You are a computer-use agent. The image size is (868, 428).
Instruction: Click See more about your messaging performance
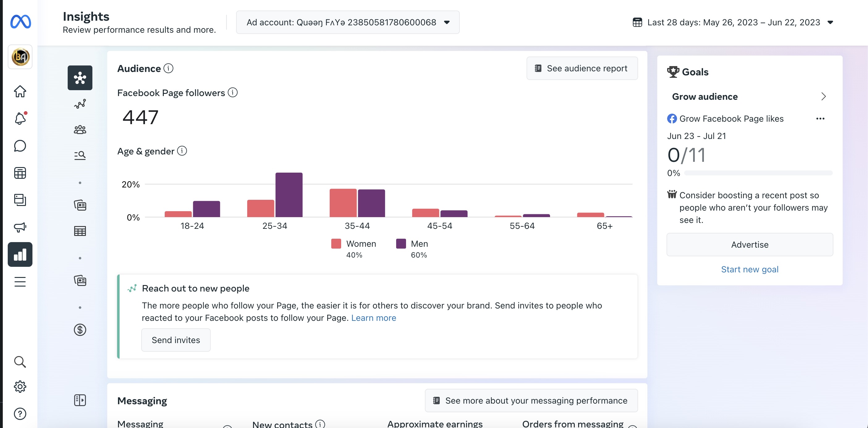pos(531,401)
